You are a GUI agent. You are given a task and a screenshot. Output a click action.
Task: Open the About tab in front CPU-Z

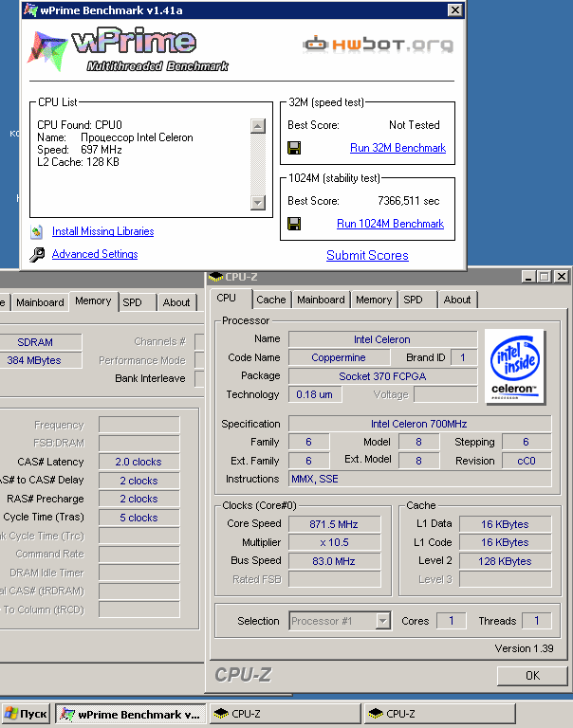457,300
